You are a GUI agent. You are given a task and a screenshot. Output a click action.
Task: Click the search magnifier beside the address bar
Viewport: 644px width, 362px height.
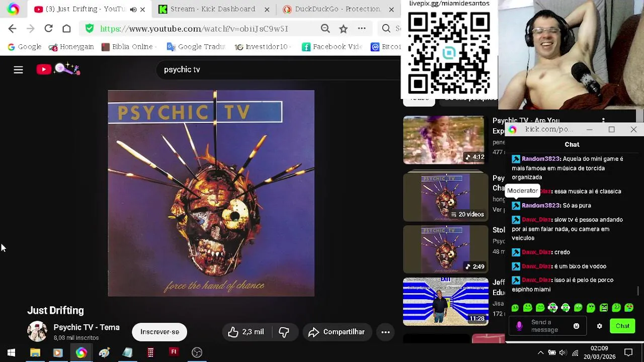386,29
